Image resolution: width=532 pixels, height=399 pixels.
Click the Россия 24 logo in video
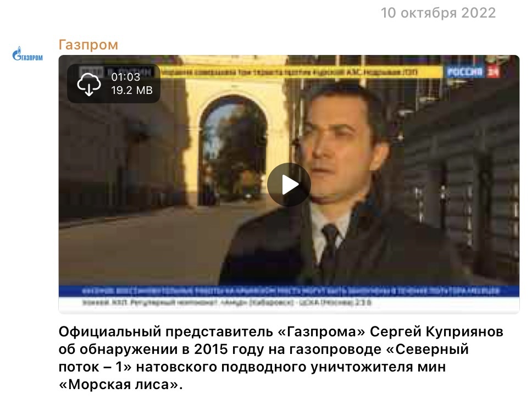coord(473,72)
